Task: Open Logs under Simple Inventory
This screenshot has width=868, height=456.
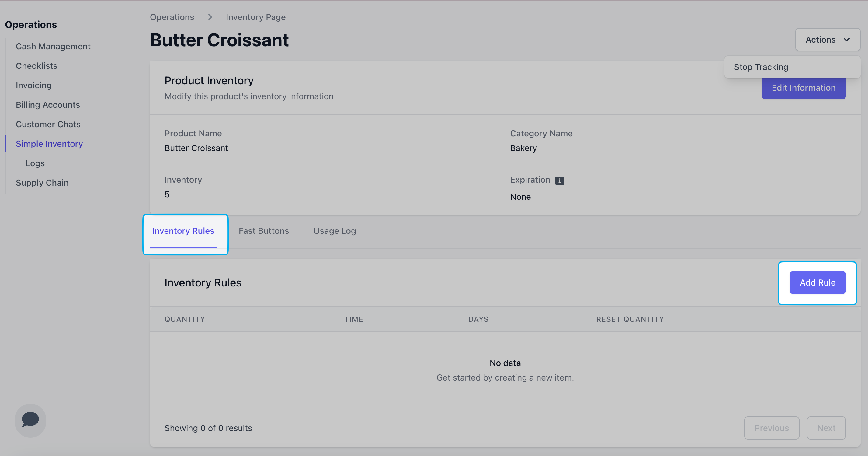Action: tap(35, 163)
